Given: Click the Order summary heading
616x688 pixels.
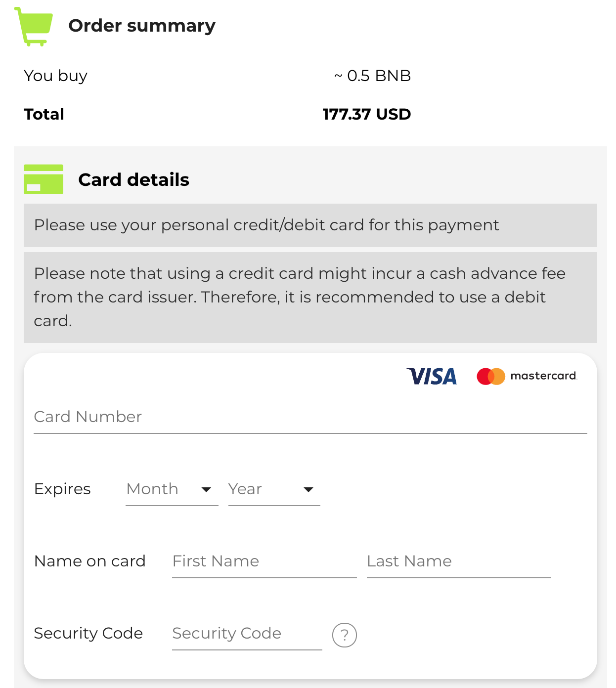Looking at the screenshot, I should 142,26.
